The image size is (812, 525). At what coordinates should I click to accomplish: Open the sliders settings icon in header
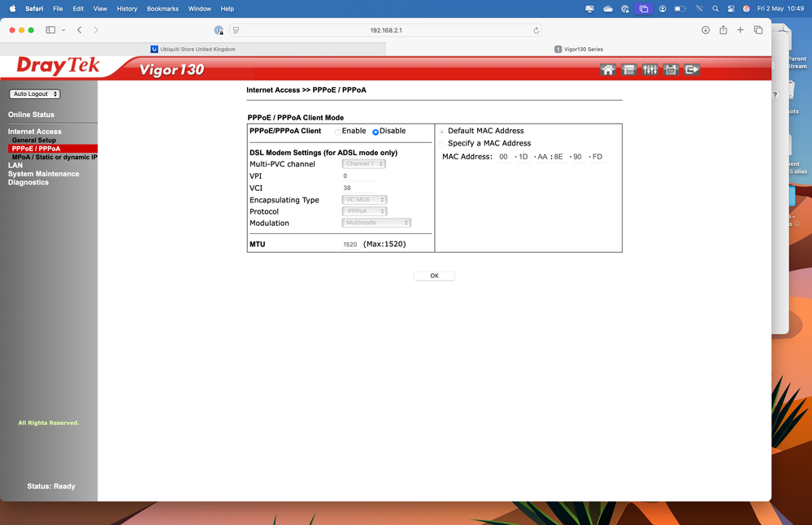[650, 69]
